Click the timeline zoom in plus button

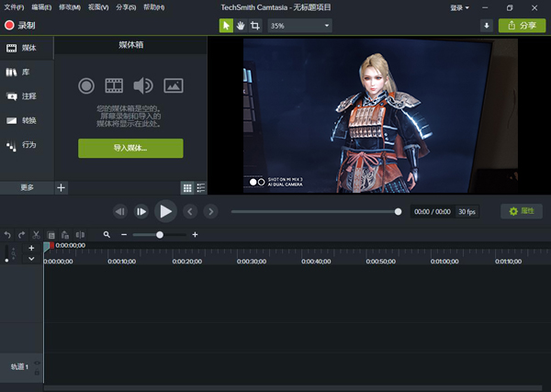point(195,235)
